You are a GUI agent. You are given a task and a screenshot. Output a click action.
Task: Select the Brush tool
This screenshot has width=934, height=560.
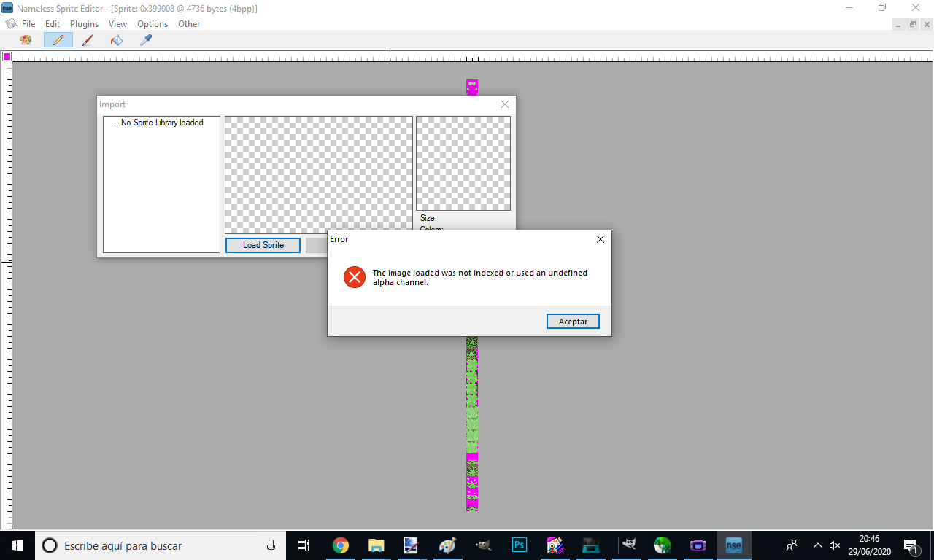pos(88,40)
